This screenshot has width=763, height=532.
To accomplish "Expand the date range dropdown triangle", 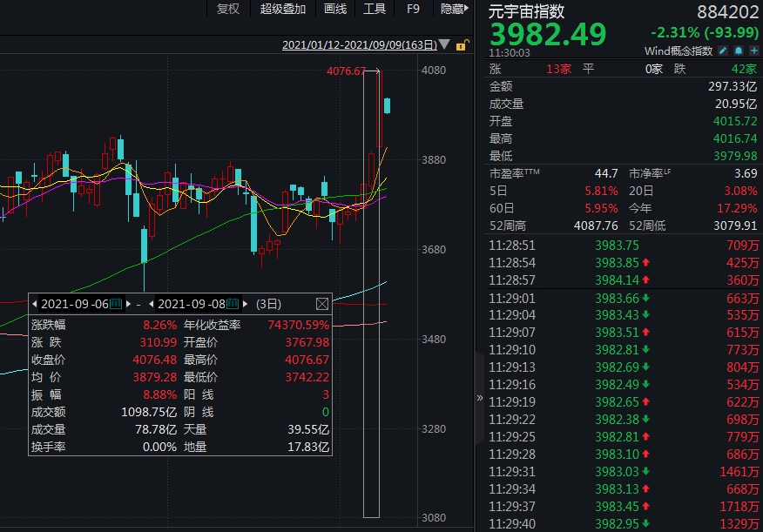I will (x=444, y=44).
